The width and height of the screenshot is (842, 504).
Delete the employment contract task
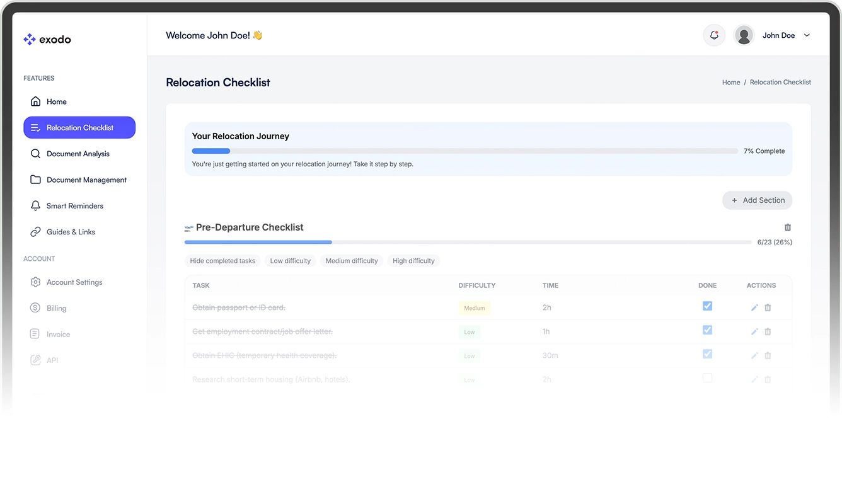tap(768, 331)
